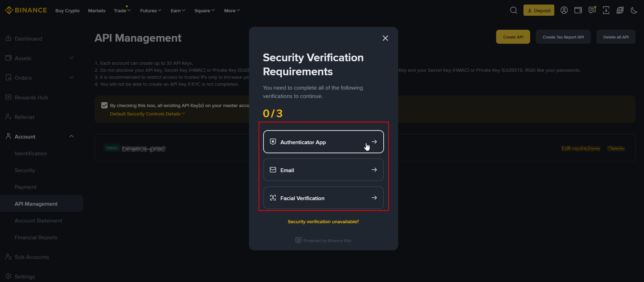Open the chat messages icon in header
The width and height of the screenshot is (644, 282).
coord(592,10)
